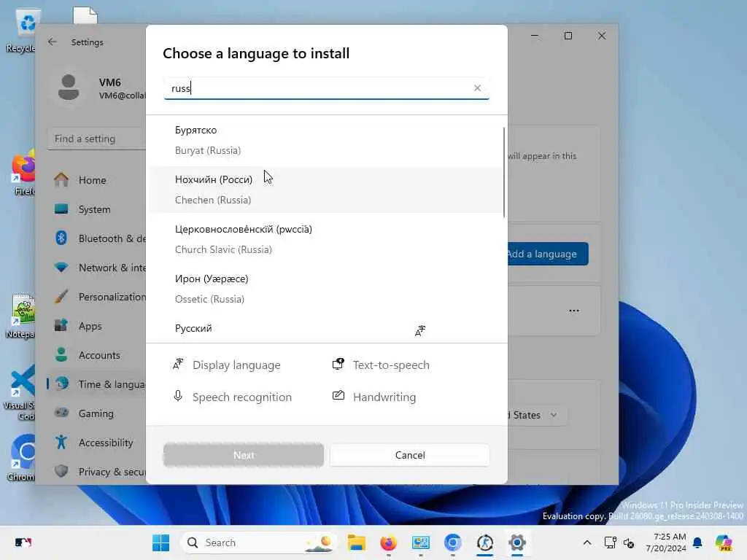
Task: Cancel the language install dialog
Action: tap(410, 455)
